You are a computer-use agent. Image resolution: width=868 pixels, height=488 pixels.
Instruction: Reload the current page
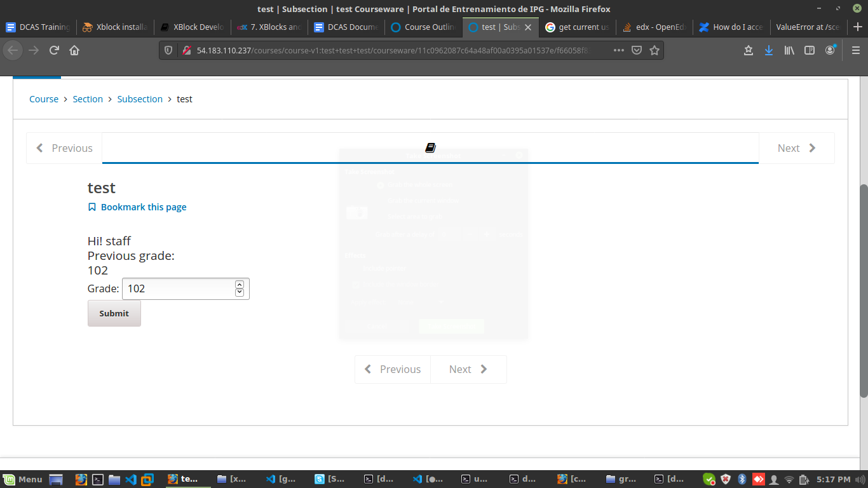54,50
